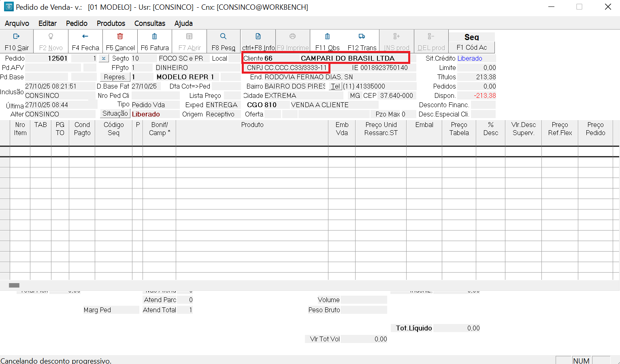This screenshot has height=364, width=620.
Task: Click the Nro Item column header
Action: click(20, 133)
